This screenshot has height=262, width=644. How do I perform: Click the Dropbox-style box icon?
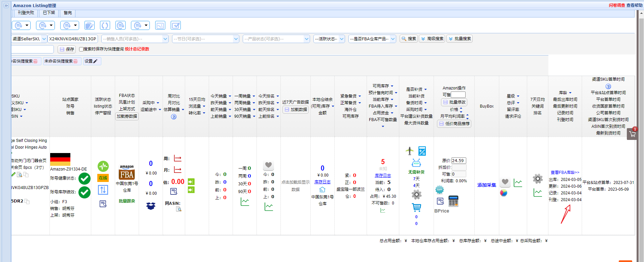point(151,206)
